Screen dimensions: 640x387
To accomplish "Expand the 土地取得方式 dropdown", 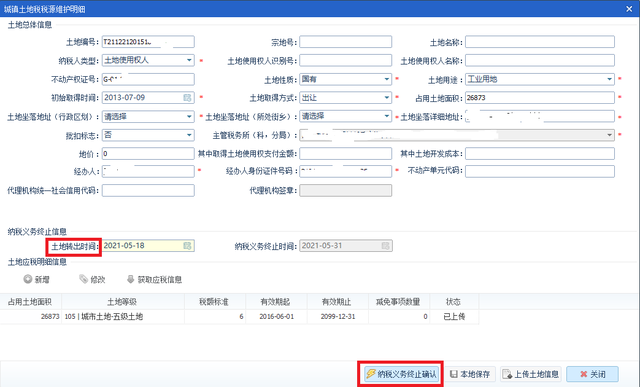I will coord(387,98).
